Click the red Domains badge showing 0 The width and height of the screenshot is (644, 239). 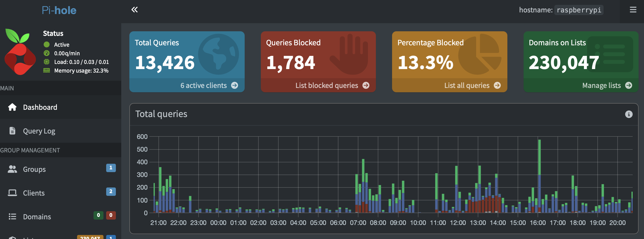pyautogui.click(x=111, y=215)
